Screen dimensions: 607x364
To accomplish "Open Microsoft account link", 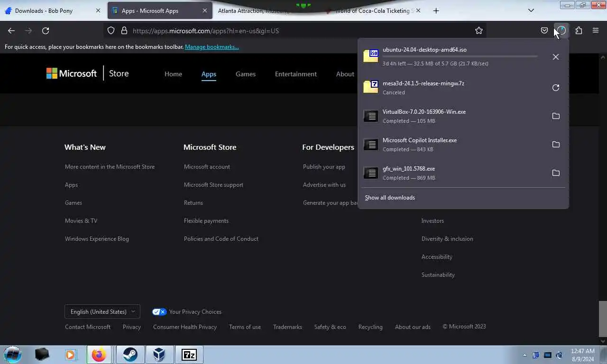I will pyautogui.click(x=207, y=167).
